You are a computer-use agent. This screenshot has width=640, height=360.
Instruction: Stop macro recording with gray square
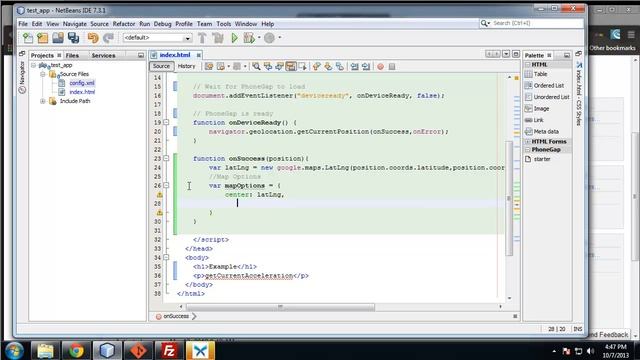point(392,66)
